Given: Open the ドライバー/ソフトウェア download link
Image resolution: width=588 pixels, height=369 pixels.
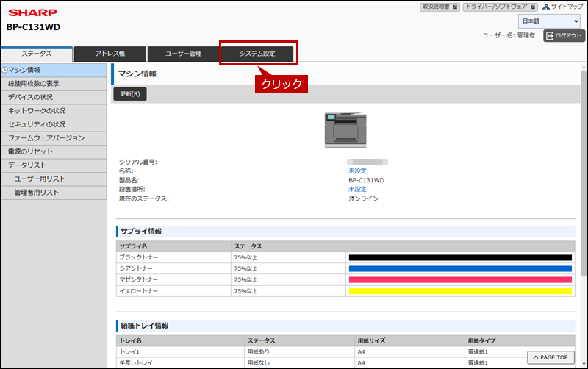Looking at the screenshot, I should 500,7.
